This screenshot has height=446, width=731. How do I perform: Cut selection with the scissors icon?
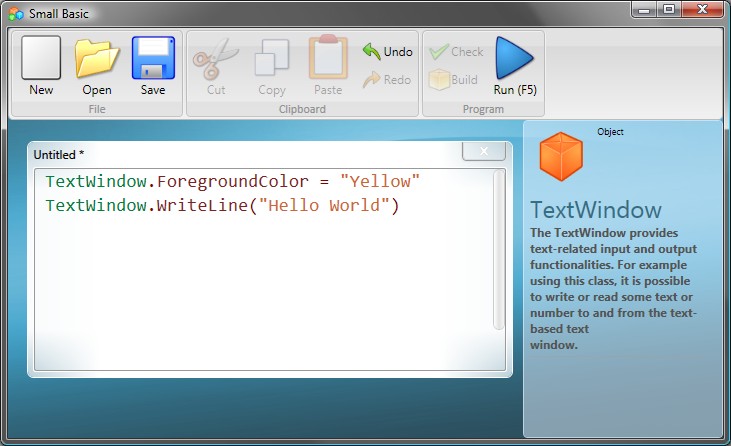pos(216,66)
